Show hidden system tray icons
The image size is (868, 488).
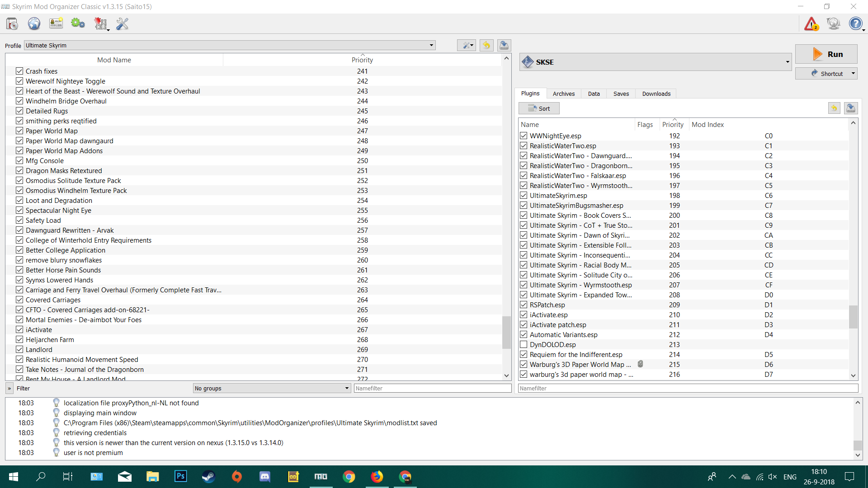click(732, 477)
